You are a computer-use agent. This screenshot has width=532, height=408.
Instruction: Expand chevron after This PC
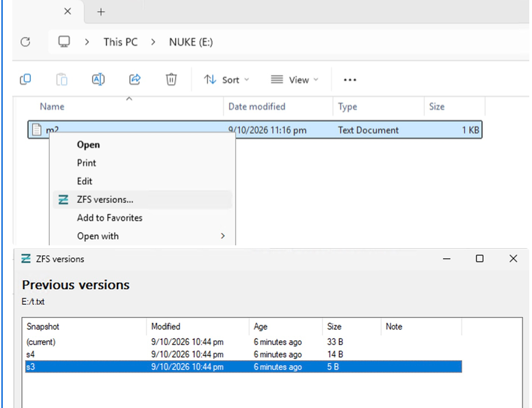click(x=153, y=42)
